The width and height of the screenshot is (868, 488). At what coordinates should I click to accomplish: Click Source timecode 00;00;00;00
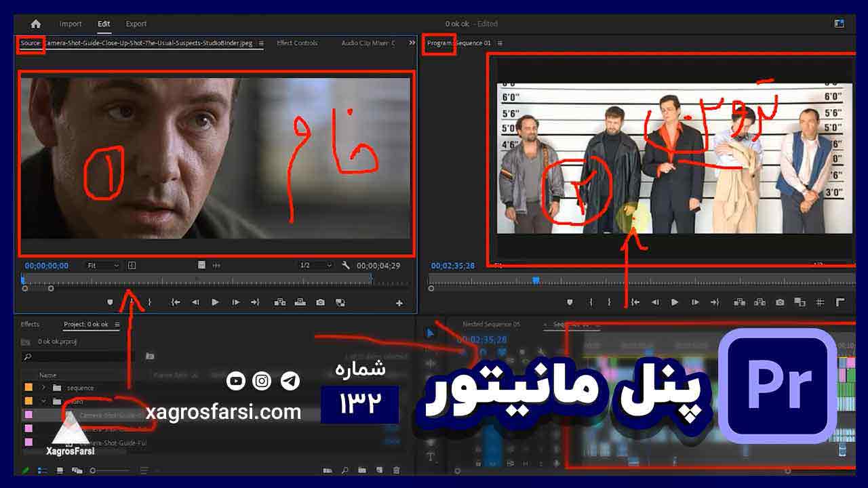click(x=47, y=266)
